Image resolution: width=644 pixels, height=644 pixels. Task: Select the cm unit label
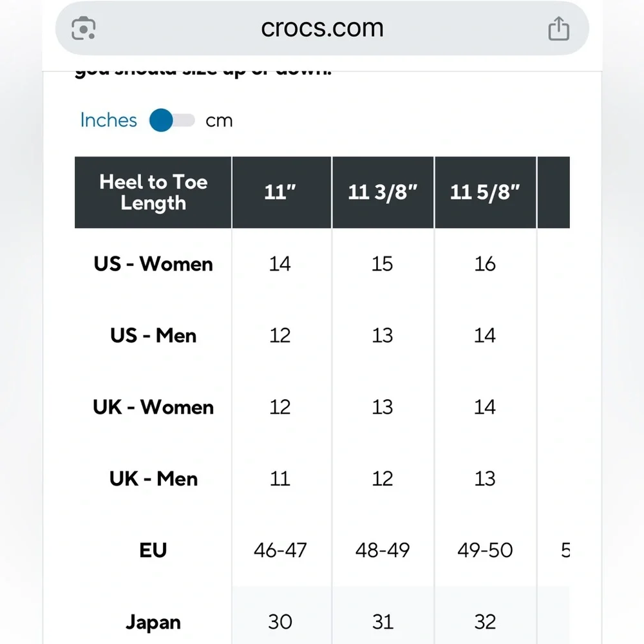tap(219, 121)
